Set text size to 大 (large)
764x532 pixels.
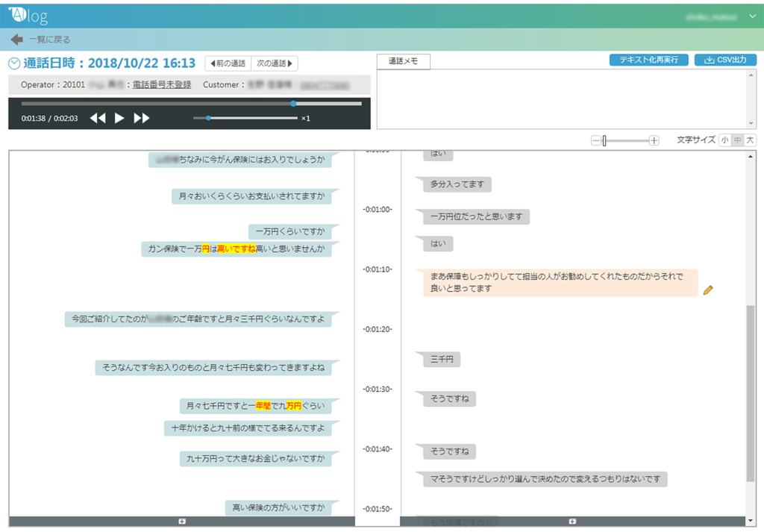[751, 140]
